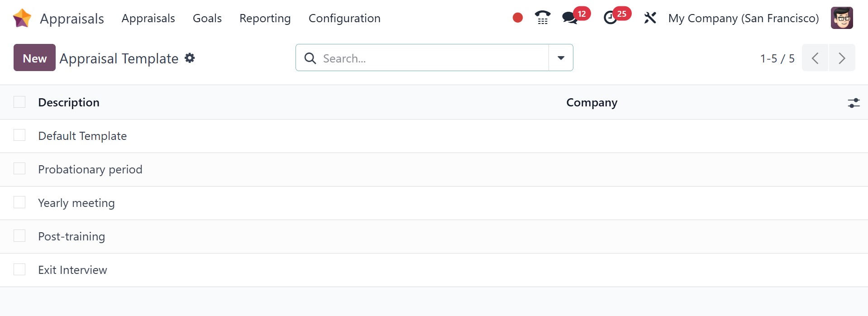Expand the search options dropdown arrow

click(561, 57)
